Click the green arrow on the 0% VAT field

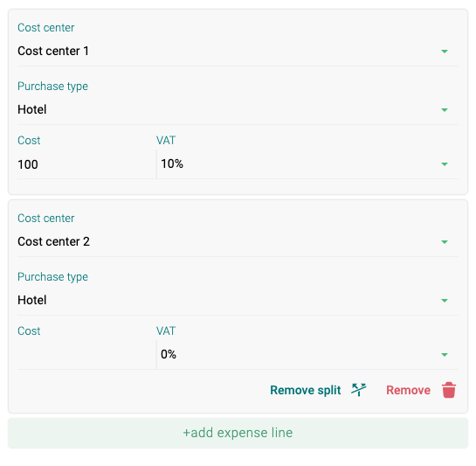click(445, 355)
